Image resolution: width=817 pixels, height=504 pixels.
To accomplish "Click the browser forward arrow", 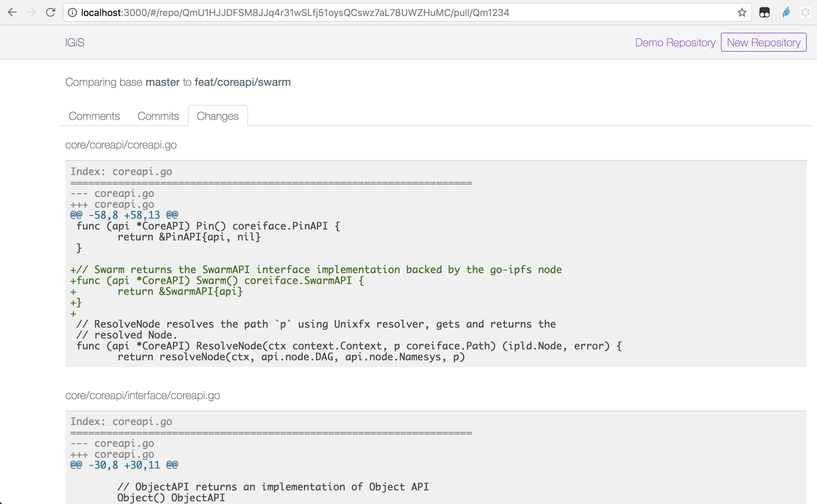I will (31, 13).
